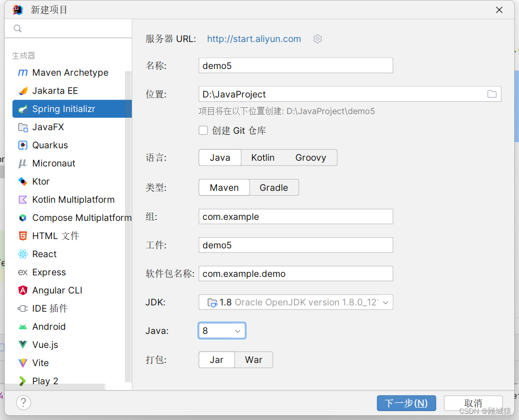This screenshot has width=519, height=420.
Task: Switch language to Kotlin
Action: coord(263,158)
